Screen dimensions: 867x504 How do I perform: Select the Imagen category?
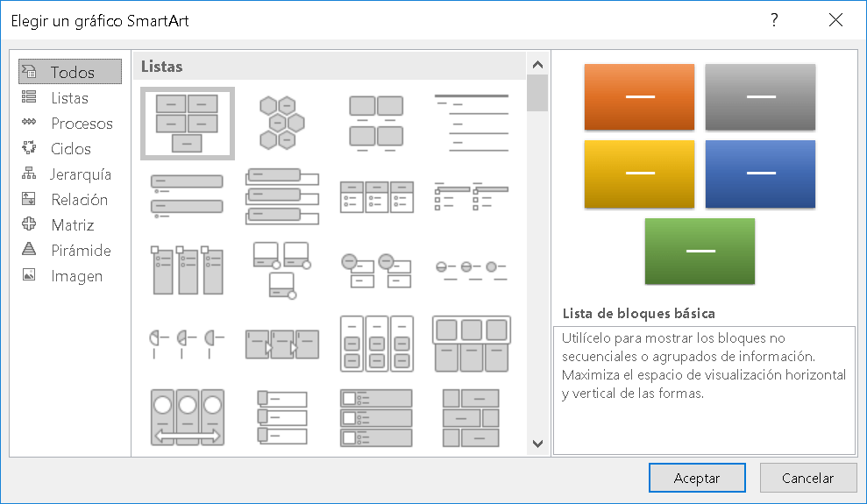coord(70,276)
